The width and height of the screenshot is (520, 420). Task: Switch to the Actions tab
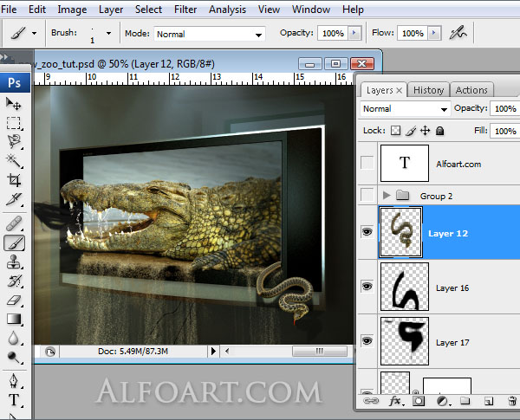(471, 90)
